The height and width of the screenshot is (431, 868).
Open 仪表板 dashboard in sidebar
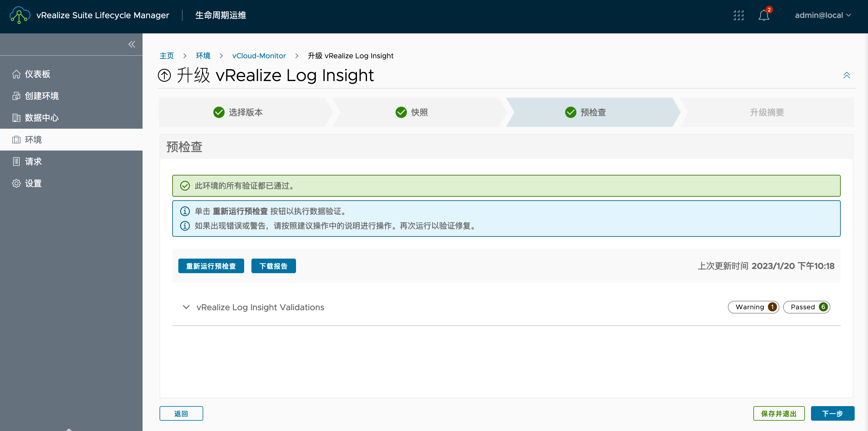click(71, 74)
